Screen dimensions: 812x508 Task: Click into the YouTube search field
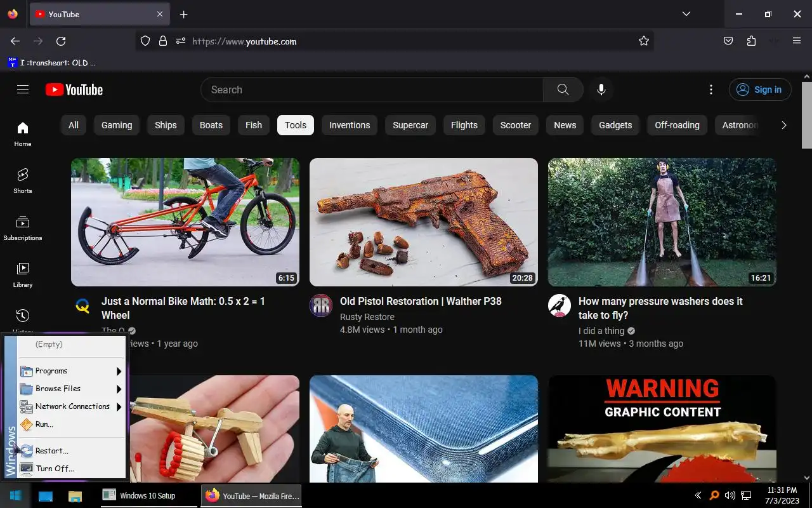tap(372, 90)
